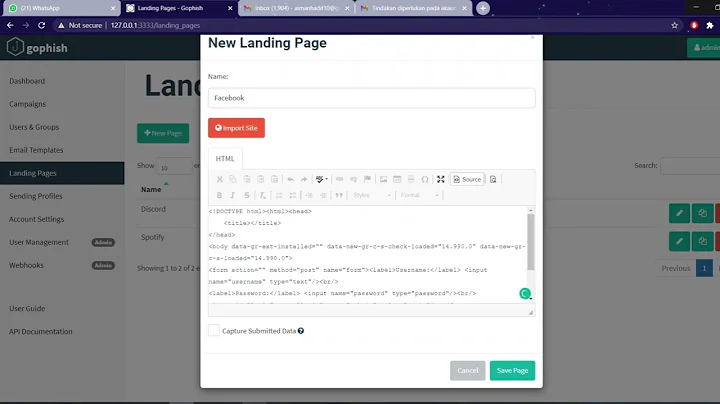720x404 pixels.
Task: Toggle Bold formatting
Action: tap(219, 196)
